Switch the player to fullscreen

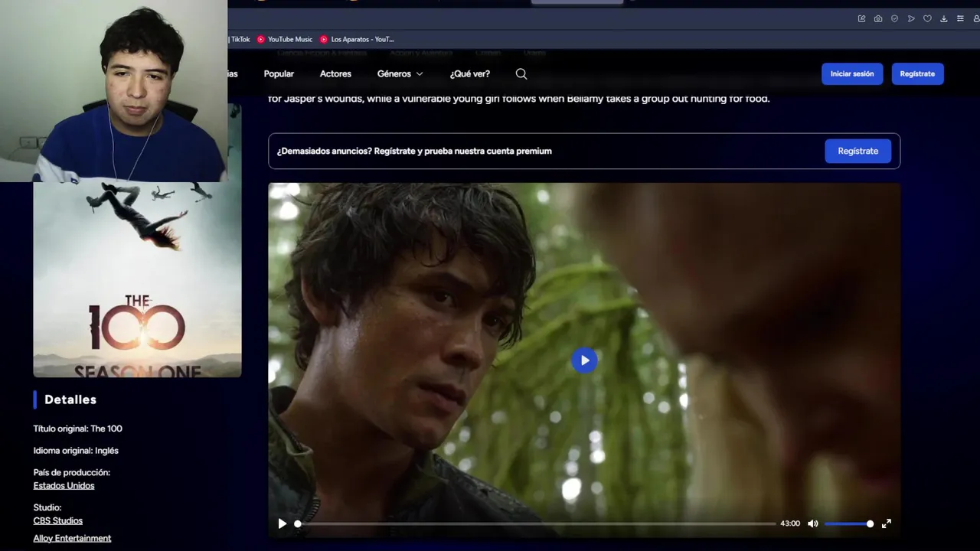[x=886, y=523]
